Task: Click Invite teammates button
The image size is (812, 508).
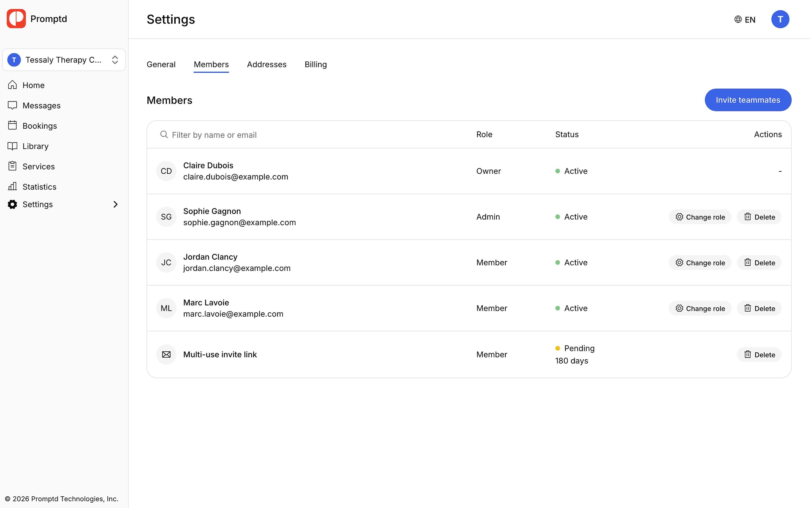Action: tap(748, 100)
